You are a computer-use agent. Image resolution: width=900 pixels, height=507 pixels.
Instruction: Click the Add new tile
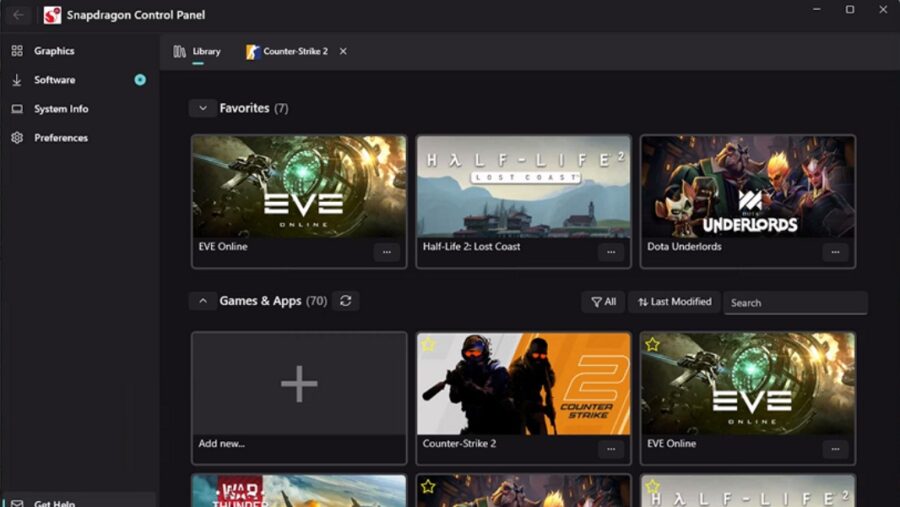299,384
